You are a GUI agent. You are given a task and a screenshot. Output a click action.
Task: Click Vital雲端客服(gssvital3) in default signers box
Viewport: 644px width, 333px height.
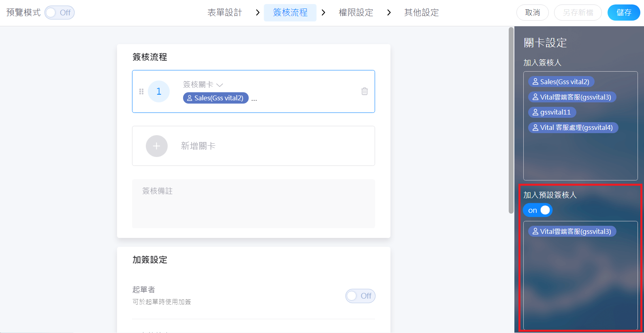(572, 231)
